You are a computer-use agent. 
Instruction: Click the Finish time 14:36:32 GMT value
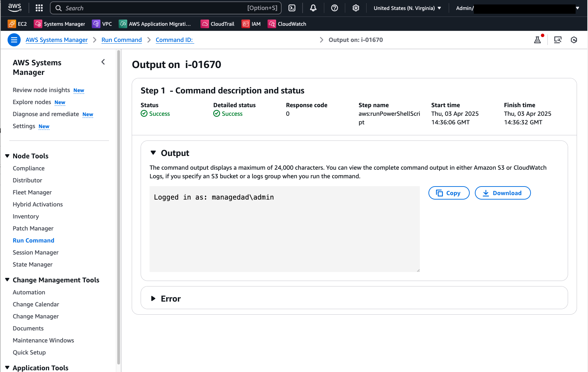coord(523,122)
